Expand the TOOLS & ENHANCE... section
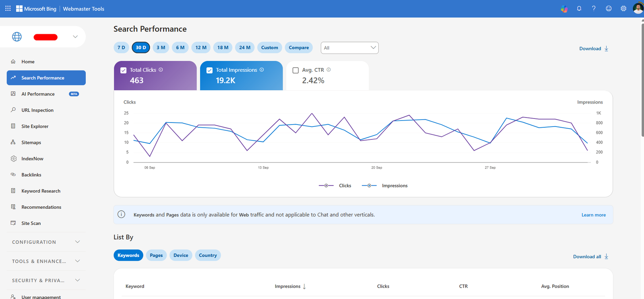 point(46,261)
